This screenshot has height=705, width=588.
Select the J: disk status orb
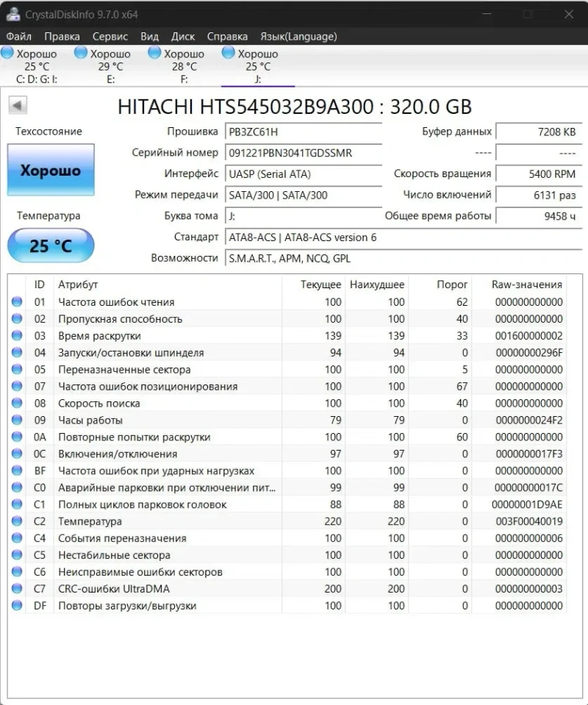(x=228, y=53)
